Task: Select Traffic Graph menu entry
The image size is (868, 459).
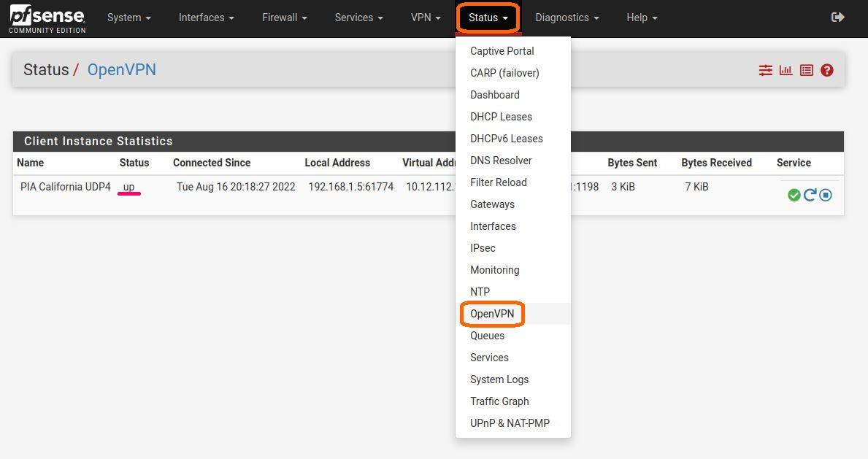Action: 499,401
